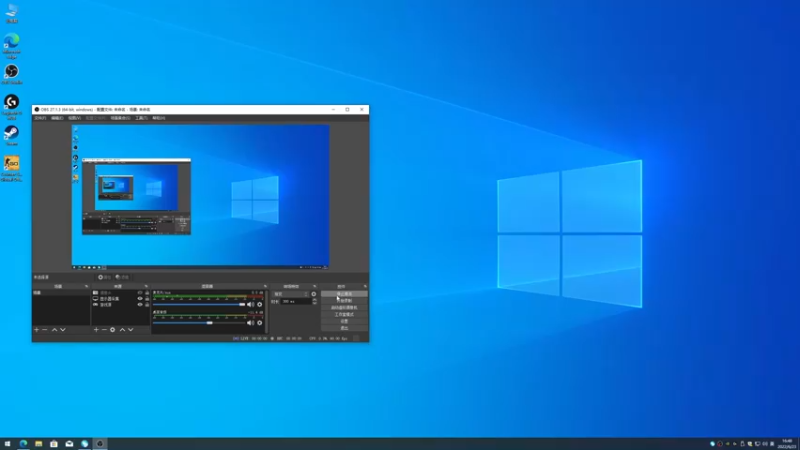Open the Edit menu in OBS
Screen dimensions: 800x450
(57, 118)
